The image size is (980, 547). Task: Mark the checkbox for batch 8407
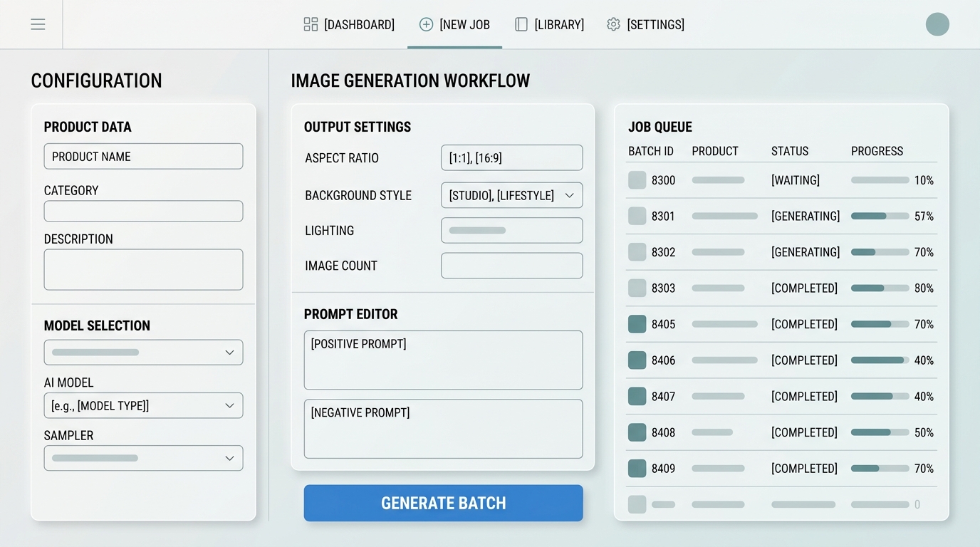coord(637,396)
